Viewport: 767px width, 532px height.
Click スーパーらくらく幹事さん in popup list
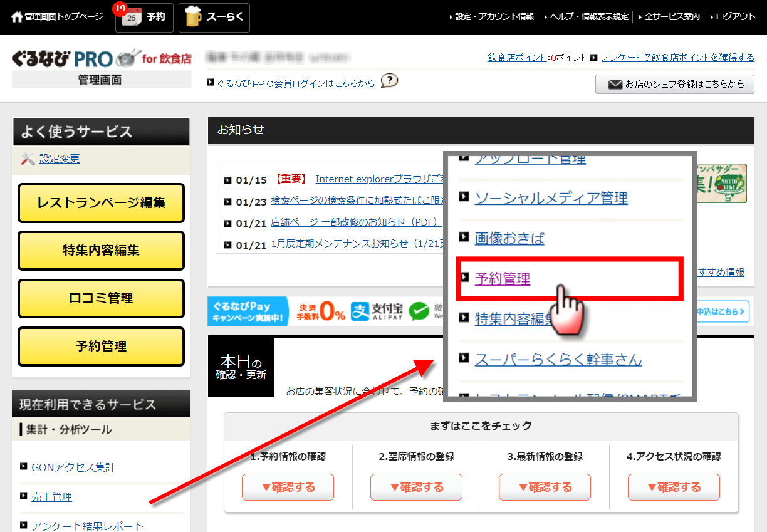tap(558, 360)
